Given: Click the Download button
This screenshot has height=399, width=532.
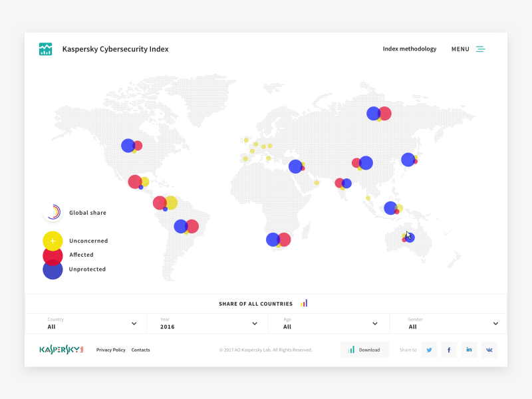Looking at the screenshot, I should point(364,350).
